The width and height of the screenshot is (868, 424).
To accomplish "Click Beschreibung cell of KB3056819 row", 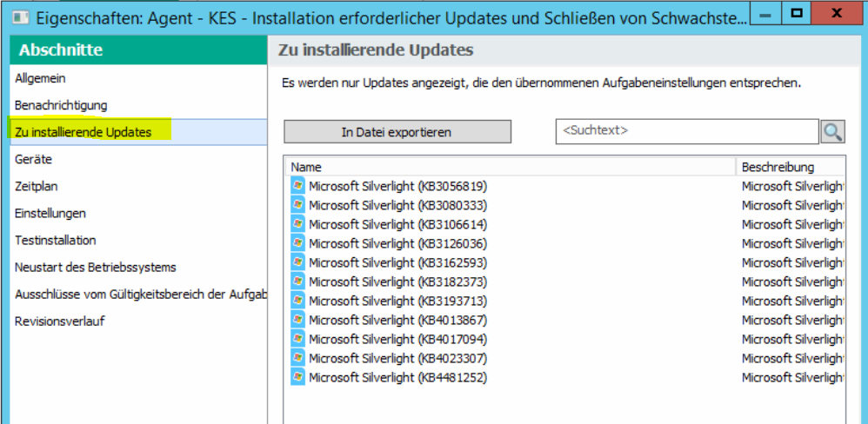I will [792, 186].
